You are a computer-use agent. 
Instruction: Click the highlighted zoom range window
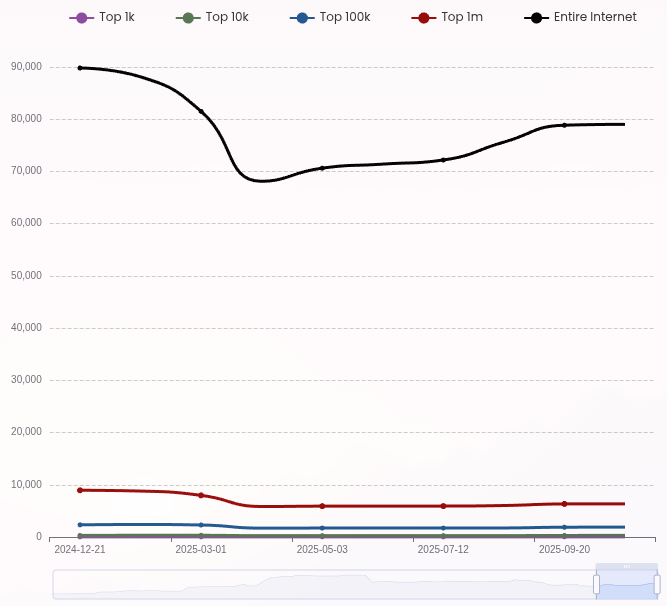626,584
